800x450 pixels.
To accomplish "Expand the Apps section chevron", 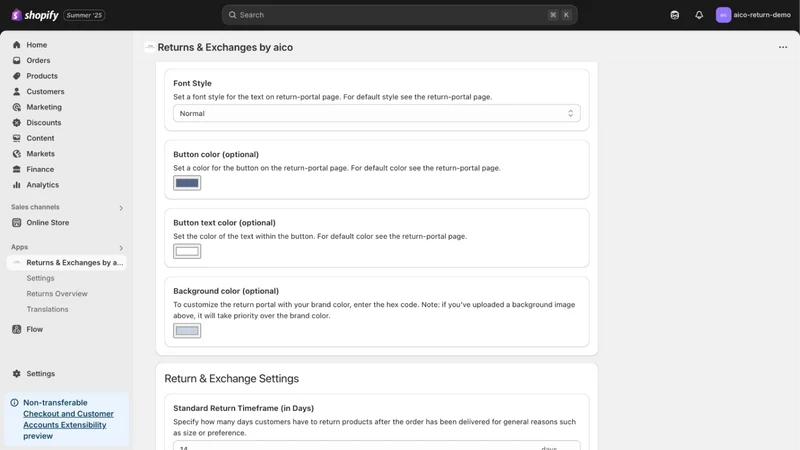I will [x=121, y=248].
